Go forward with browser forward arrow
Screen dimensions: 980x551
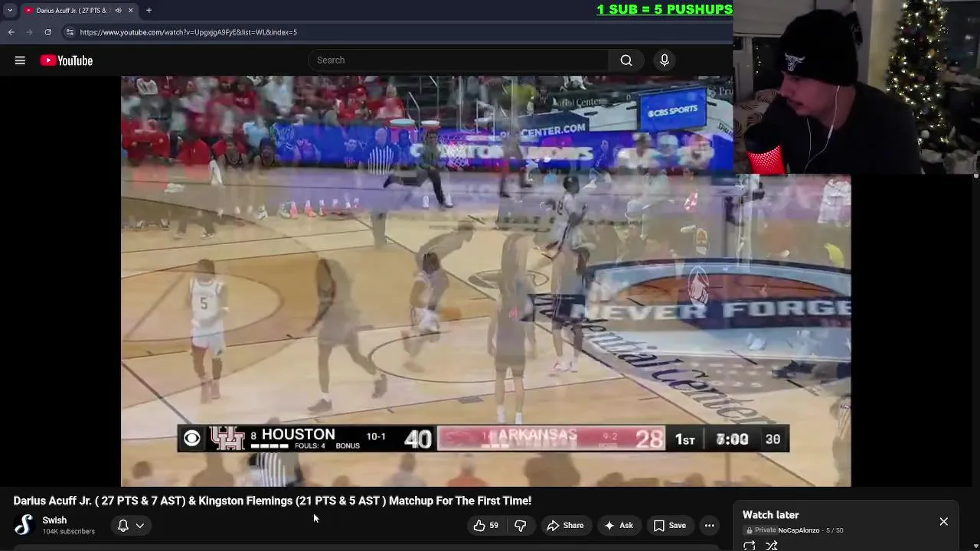(x=30, y=32)
